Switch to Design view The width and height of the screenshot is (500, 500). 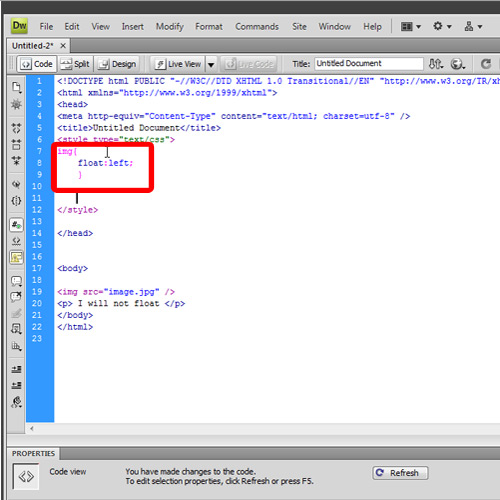tap(117, 64)
